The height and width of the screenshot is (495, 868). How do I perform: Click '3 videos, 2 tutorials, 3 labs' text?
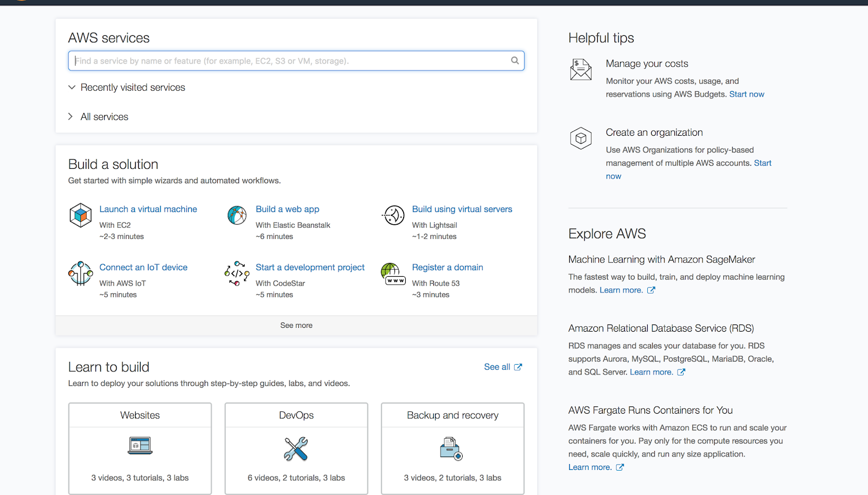(x=452, y=478)
